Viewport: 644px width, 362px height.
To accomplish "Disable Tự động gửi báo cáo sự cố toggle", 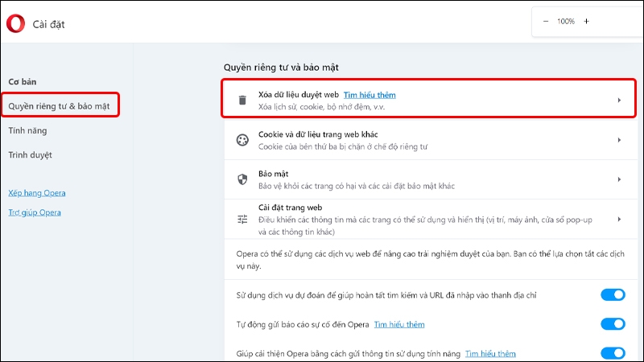I will tap(613, 324).
